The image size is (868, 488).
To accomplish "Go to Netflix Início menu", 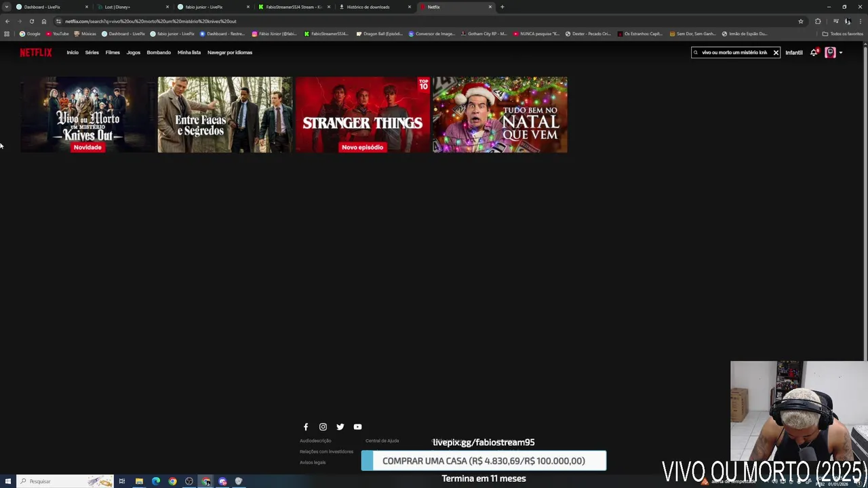I will (x=73, y=52).
